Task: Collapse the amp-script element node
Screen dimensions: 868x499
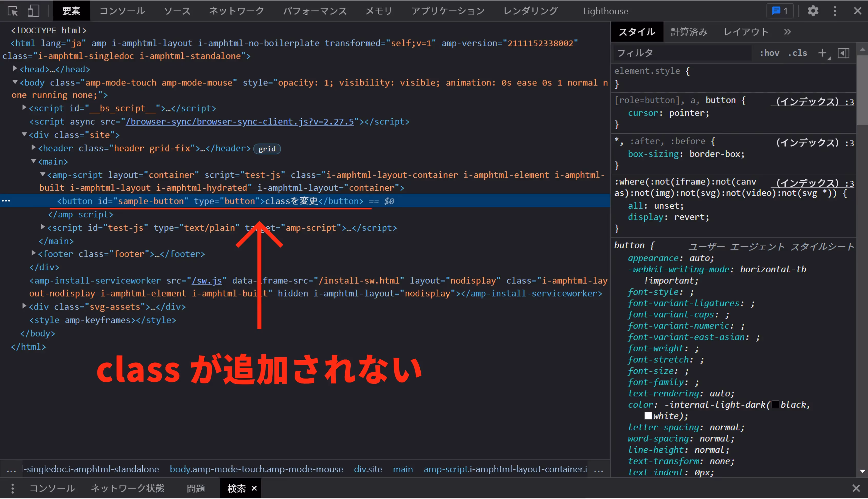Action: (43, 175)
